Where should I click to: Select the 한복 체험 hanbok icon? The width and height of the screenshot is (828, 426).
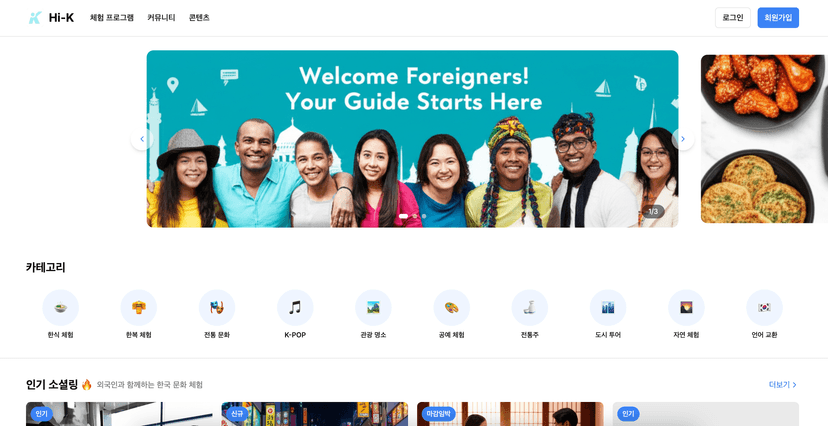pos(138,307)
